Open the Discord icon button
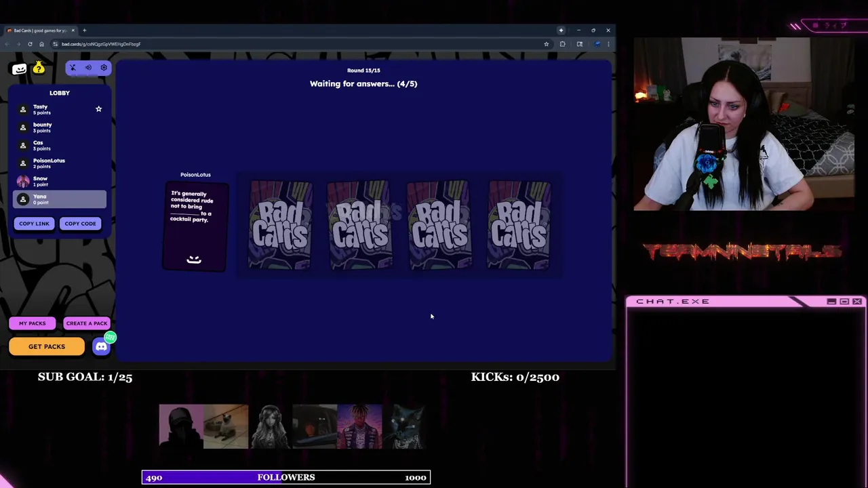The image size is (868, 488). pyautogui.click(x=101, y=346)
